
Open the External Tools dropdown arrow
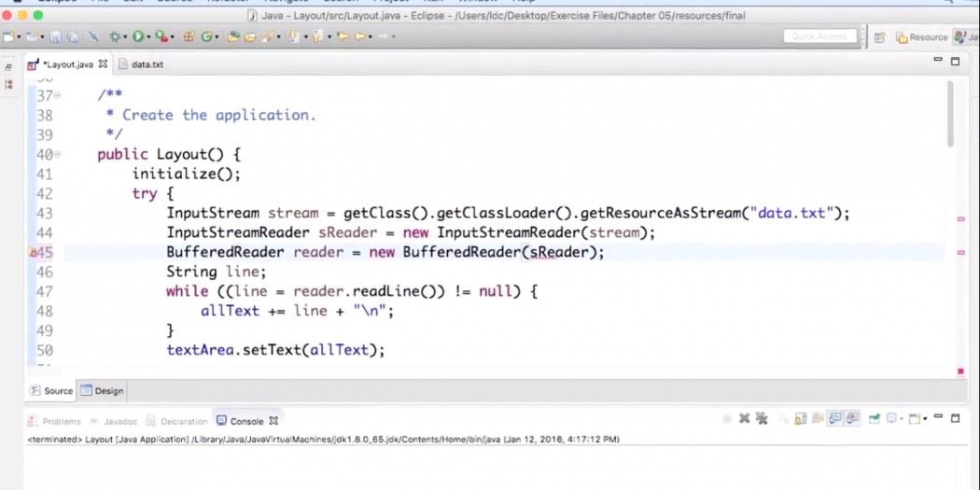[x=173, y=37]
